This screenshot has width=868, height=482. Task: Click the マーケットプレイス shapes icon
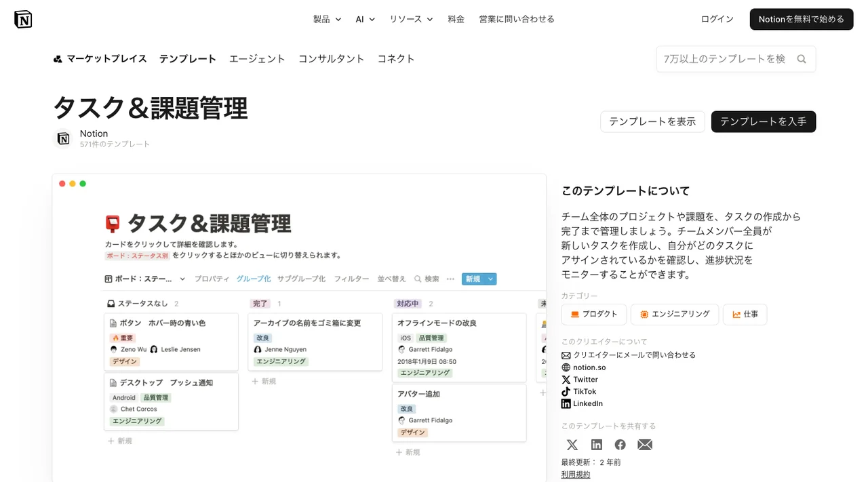point(58,59)
